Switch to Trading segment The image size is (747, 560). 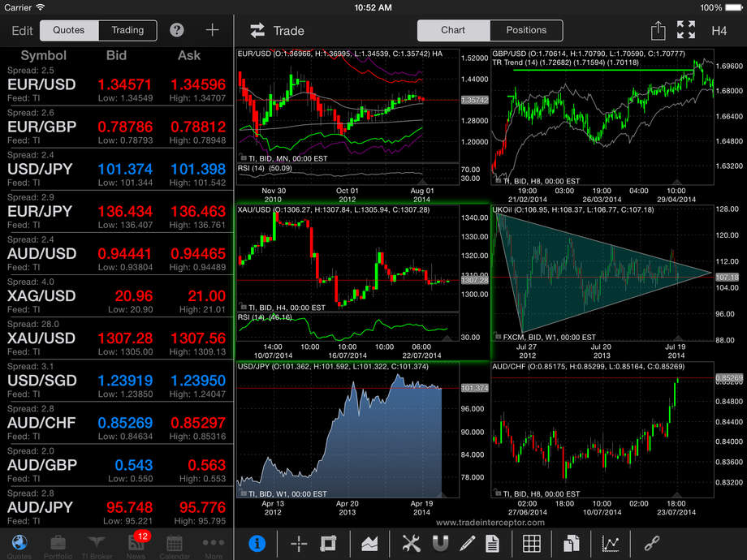[x=127, y=30]
